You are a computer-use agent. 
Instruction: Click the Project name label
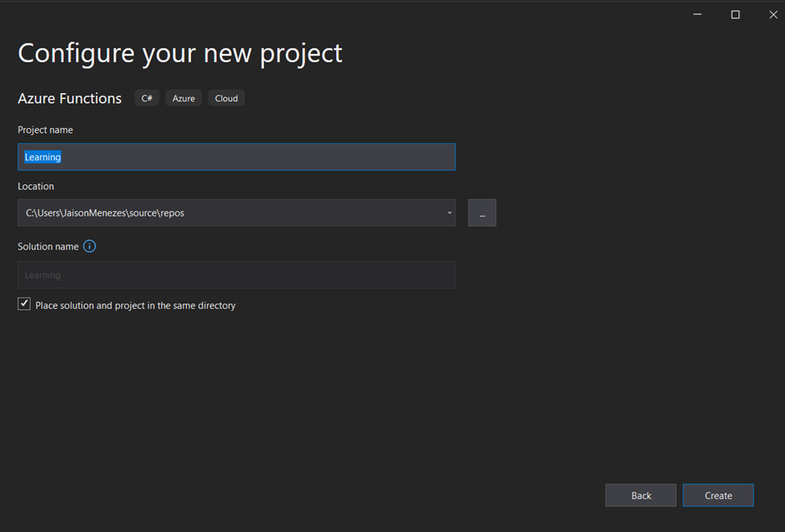(x=45, y=130)
